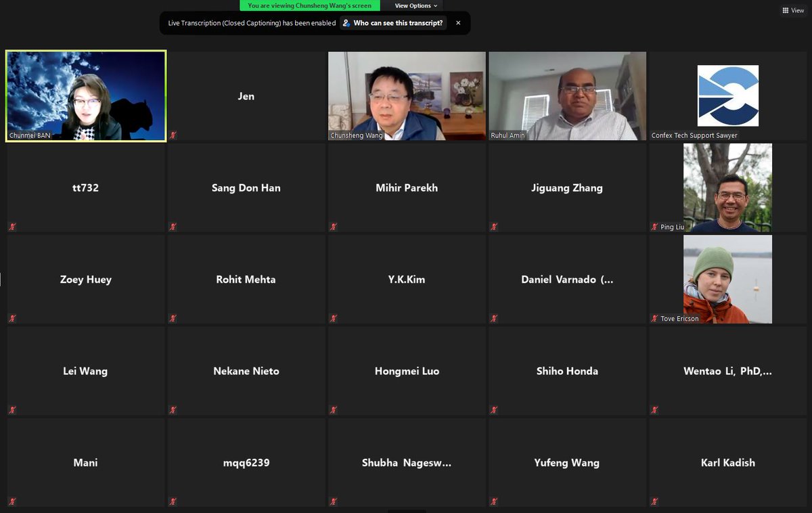
Task: Select Ping Liu's profile photo tile
Action: coord(727,187)
